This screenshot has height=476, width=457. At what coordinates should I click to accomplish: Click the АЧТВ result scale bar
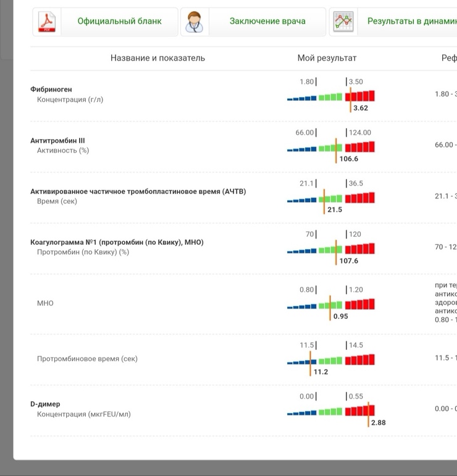(x=330, y=198)
